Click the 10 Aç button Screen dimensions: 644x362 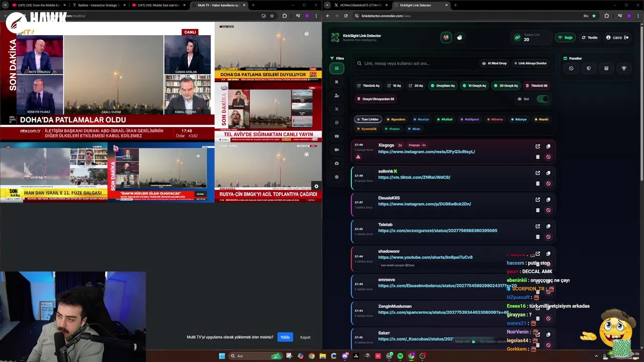coord(394,85)
